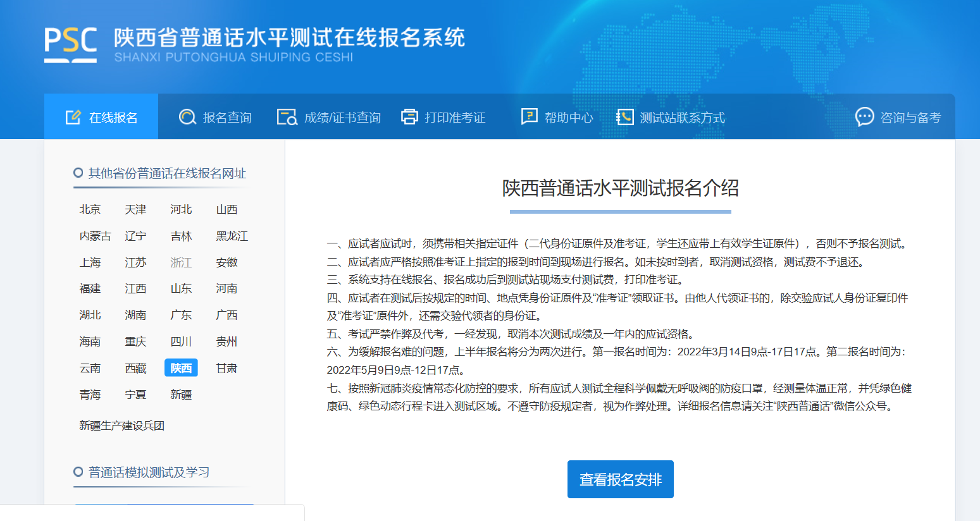Select 浙江 province link
980x521 pixels.
[x=181, y=262]
